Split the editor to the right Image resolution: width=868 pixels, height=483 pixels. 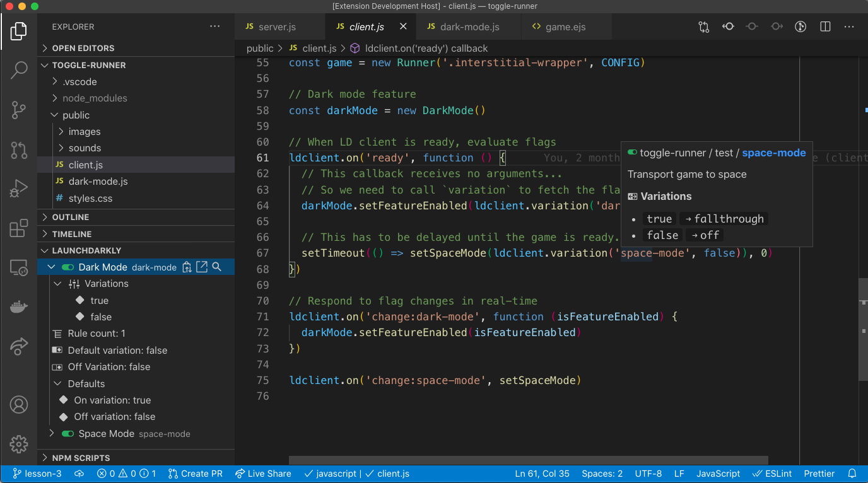(x=824, y=26)
